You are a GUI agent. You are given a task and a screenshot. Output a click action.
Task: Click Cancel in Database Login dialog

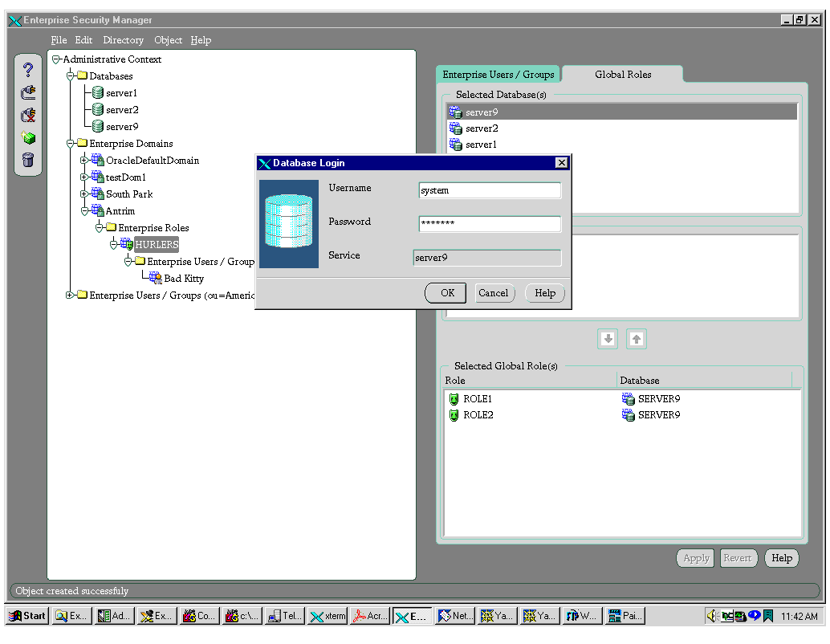(493, 293)
